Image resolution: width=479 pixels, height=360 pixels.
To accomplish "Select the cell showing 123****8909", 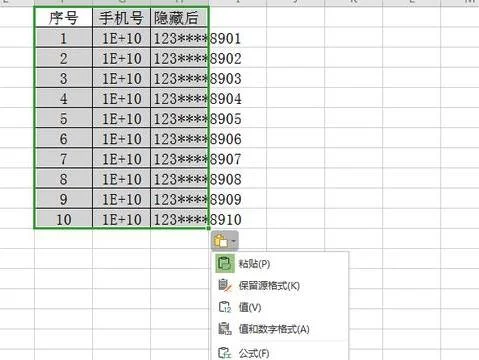I will pyautogui.click(x=180, y=199).
